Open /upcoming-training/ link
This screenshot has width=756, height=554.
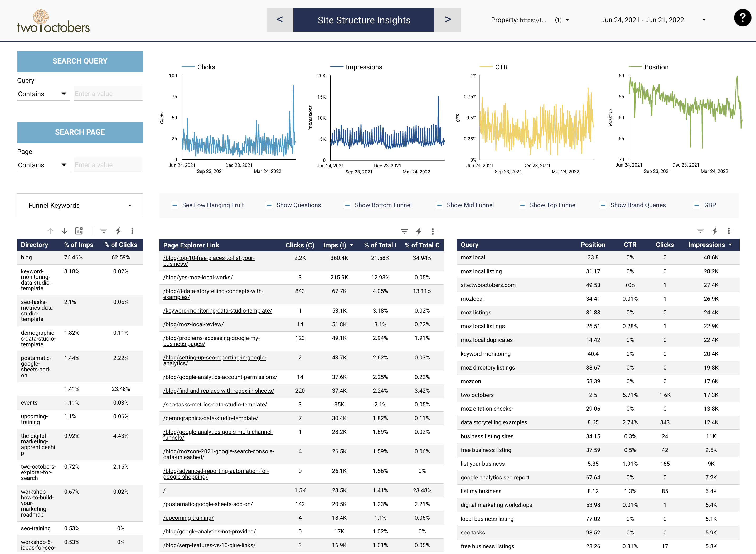[x=188, y=518]
